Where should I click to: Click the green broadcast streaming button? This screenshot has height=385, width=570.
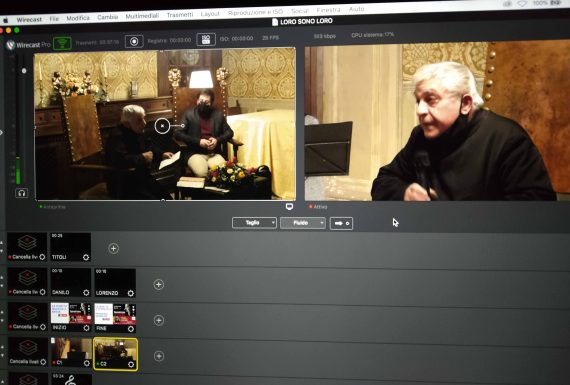pyautogui.click(x=62, y=44)
